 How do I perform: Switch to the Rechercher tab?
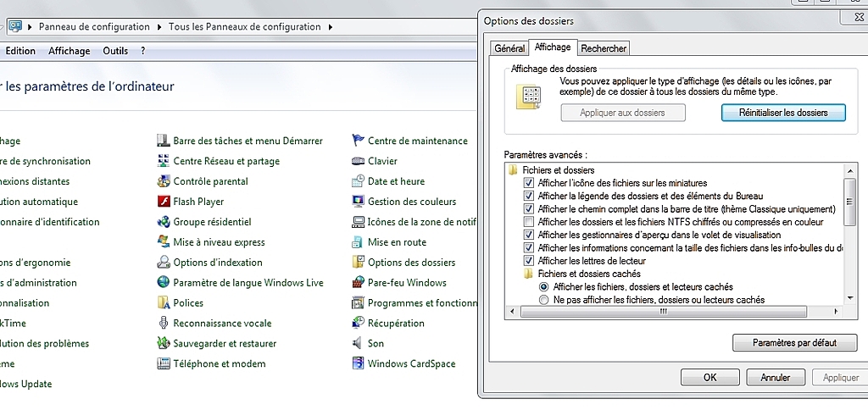pos(604,48)
